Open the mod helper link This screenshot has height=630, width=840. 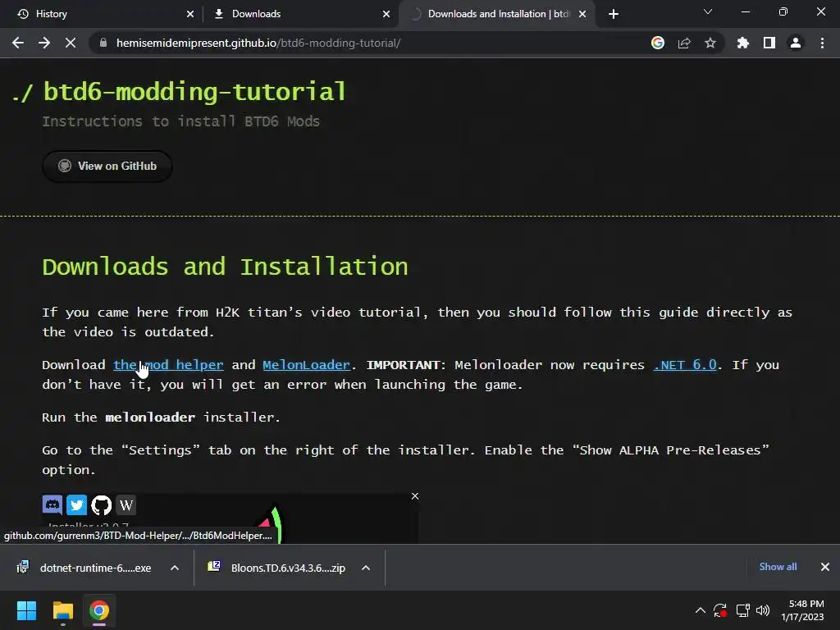(x=168, y=365)
